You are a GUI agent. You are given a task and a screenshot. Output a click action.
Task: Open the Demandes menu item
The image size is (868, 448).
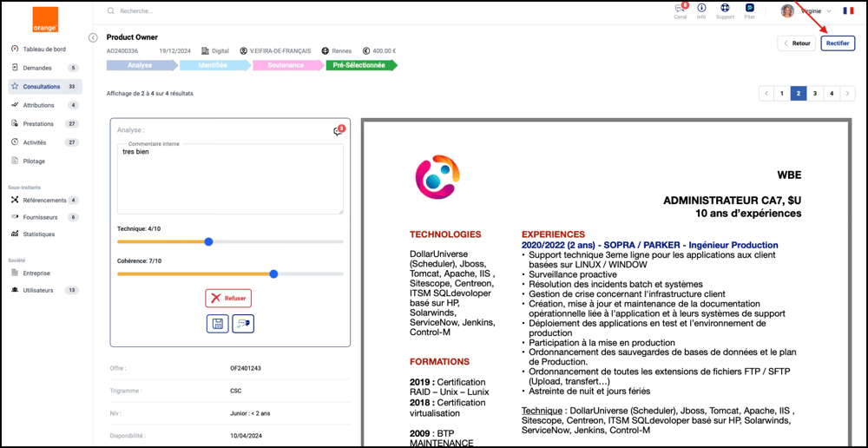click(45, 68)
